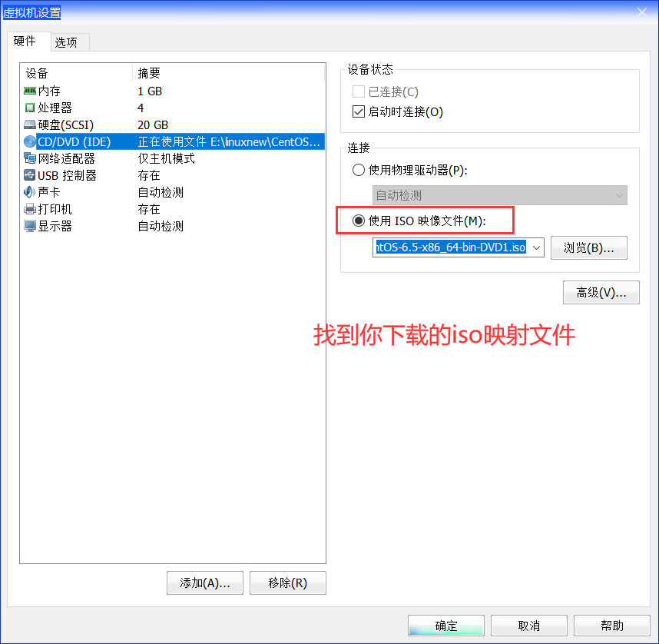The width and height of the screenshot is (659, 644).
Task: Toggle the 已连接(C) checkbox
Action: tap(359, 91)
